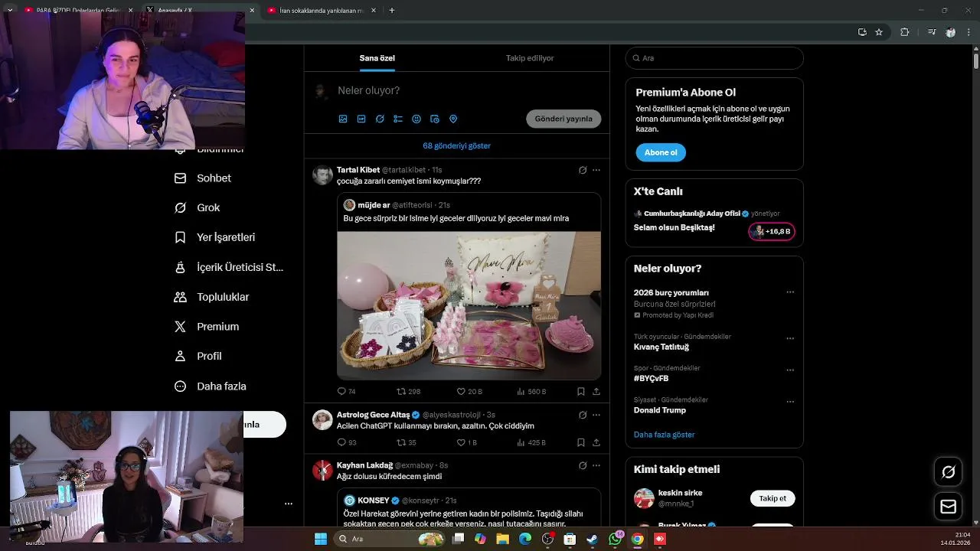
Task: Go to Profil page
Action: pyautogui.click(x=198, y=356)
